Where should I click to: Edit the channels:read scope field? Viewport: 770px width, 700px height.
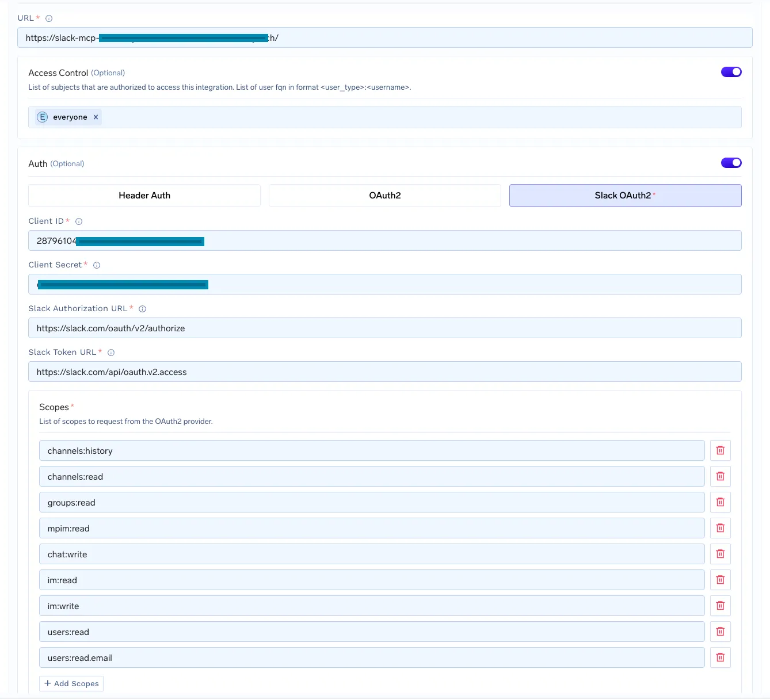click(x=372, y=476)
